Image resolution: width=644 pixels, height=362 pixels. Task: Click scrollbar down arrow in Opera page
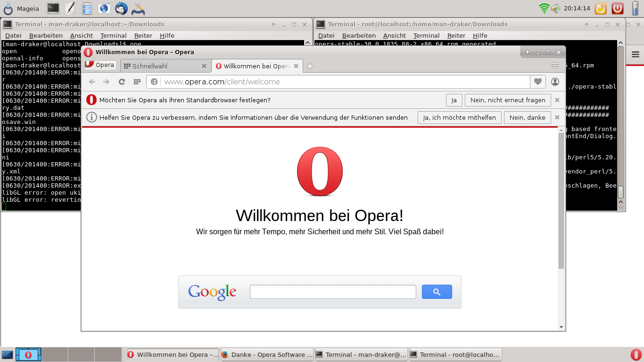pos(561,327)
